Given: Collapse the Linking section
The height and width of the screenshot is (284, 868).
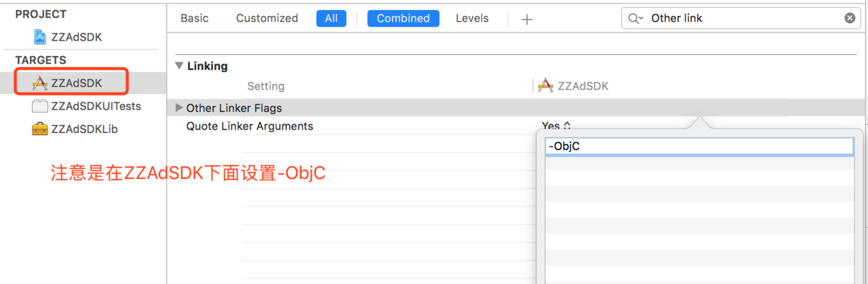Looking at the screenshot, I should click(x=179, y=66).
